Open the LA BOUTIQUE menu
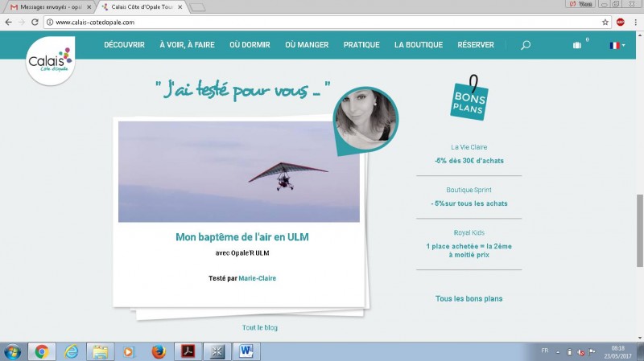Screen dimensions: 644x361 click(x=419, y=45)
